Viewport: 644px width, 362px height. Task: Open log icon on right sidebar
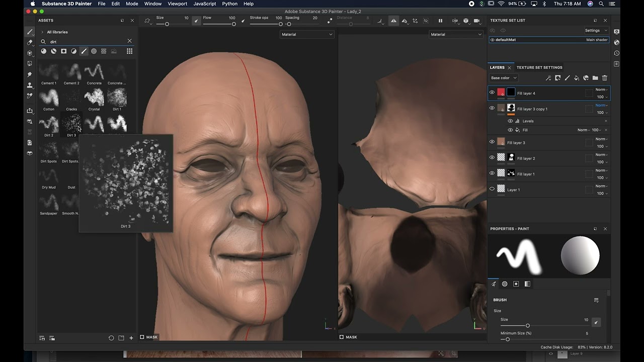click(x=616, y=64)
